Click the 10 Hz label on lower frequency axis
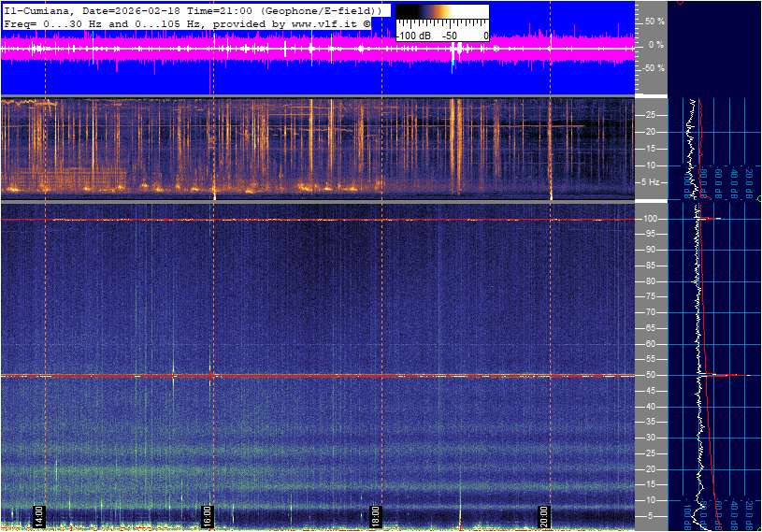The width and height of the screenshot is (762, 532). [x=649, y=500]
